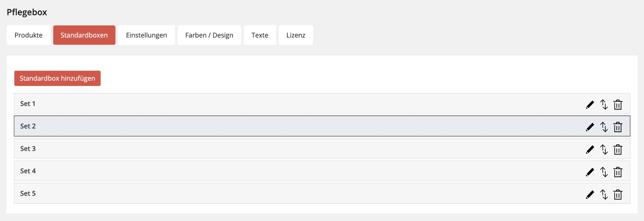Switch to the Produkte tab
644x221 pixels.
click(29, 35)
